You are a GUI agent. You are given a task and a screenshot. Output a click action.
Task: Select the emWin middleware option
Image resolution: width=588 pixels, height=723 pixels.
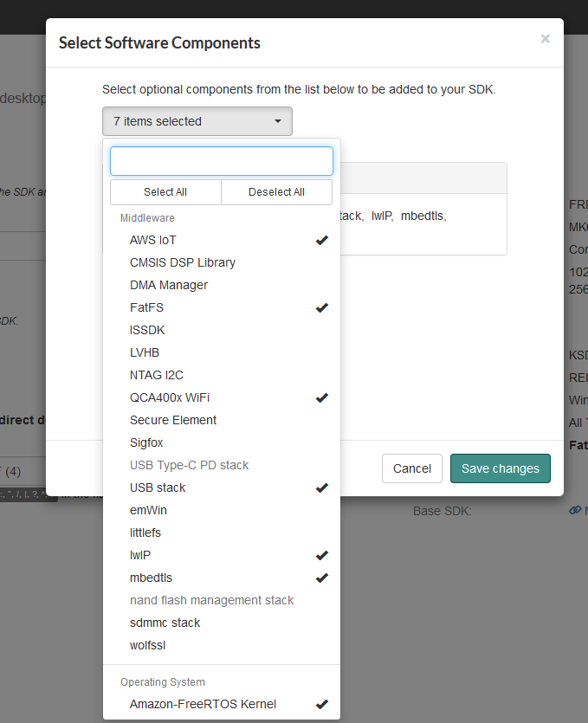point(147,510)
